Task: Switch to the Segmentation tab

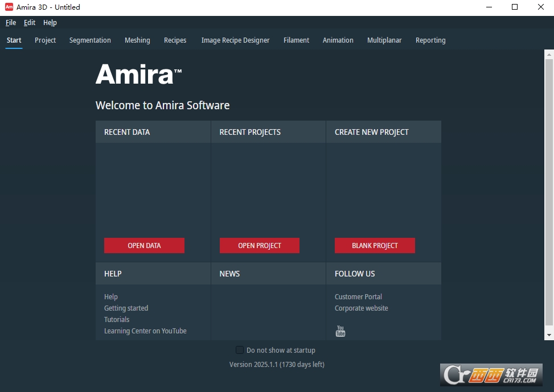Action: tap(90, 40)
